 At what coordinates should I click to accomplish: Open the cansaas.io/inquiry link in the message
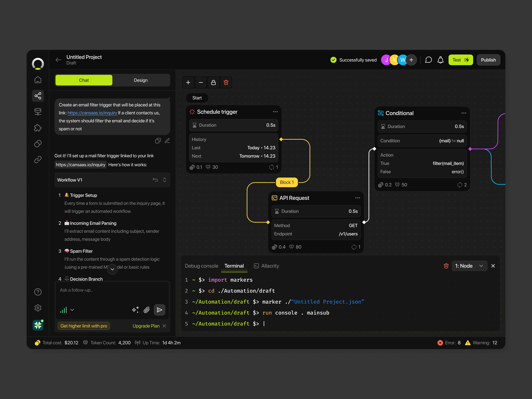coord(92,113)
